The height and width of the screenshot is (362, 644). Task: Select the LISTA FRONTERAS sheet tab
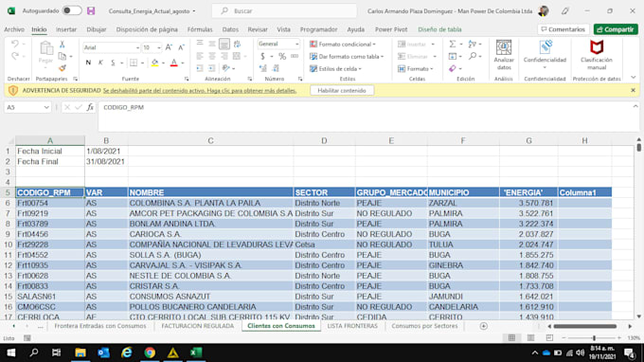point(352,326)
